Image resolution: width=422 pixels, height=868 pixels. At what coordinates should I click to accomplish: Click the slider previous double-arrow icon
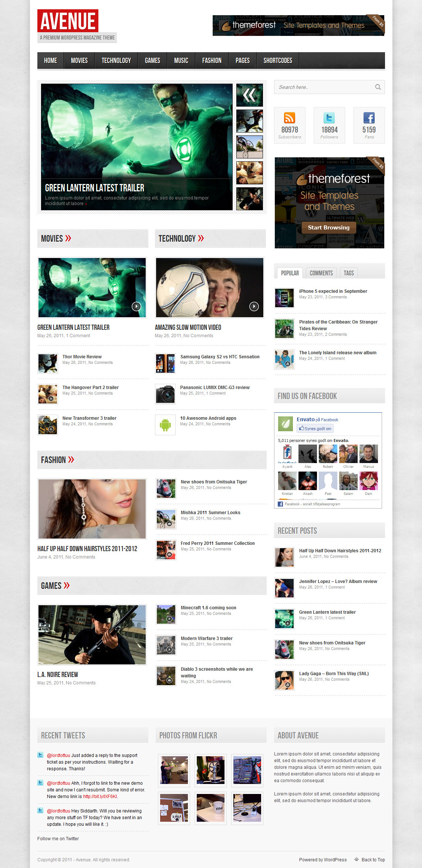coord(250,95)
